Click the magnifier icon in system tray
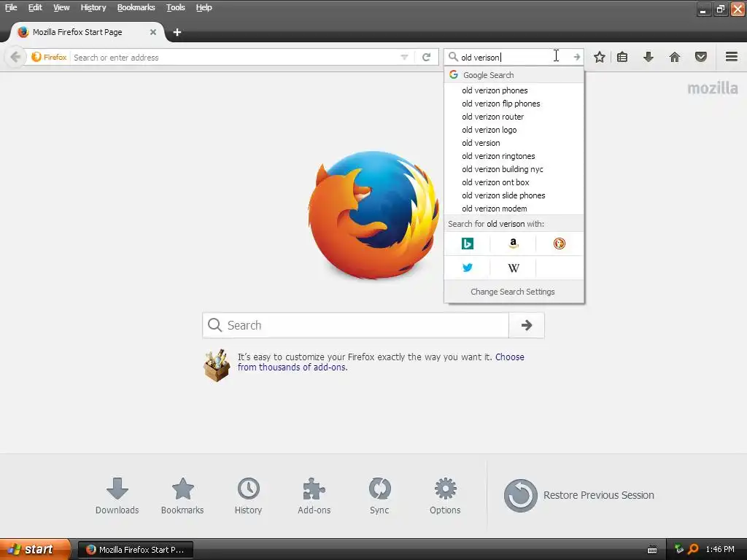Viewport: 747px width, 560px height. pos(693,549)
